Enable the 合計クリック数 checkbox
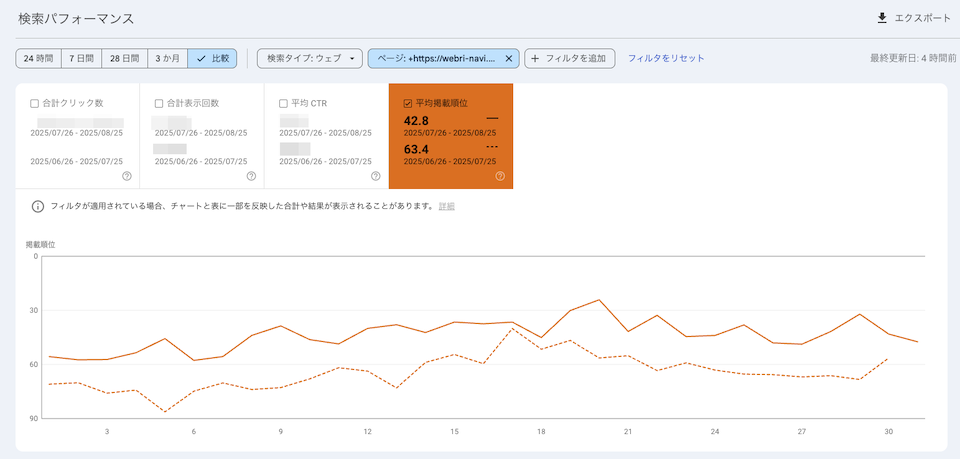The width and height of the screenshot is (960, 459). click(34, 103)
